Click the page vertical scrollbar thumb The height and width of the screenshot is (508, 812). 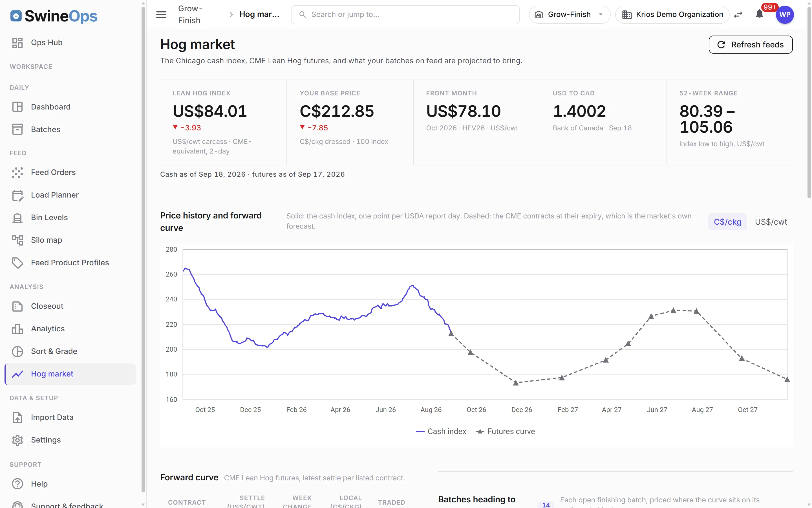[809, 102]
